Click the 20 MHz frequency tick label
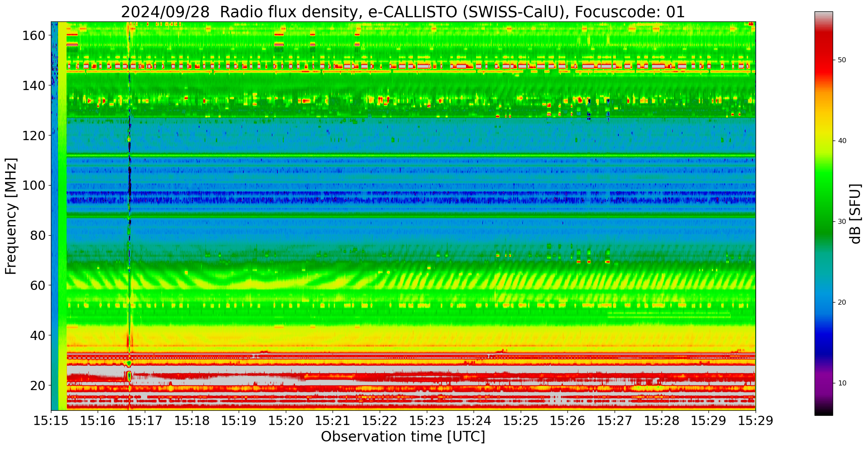The height and width of the screenshot is (449, 868). [38, 385]
